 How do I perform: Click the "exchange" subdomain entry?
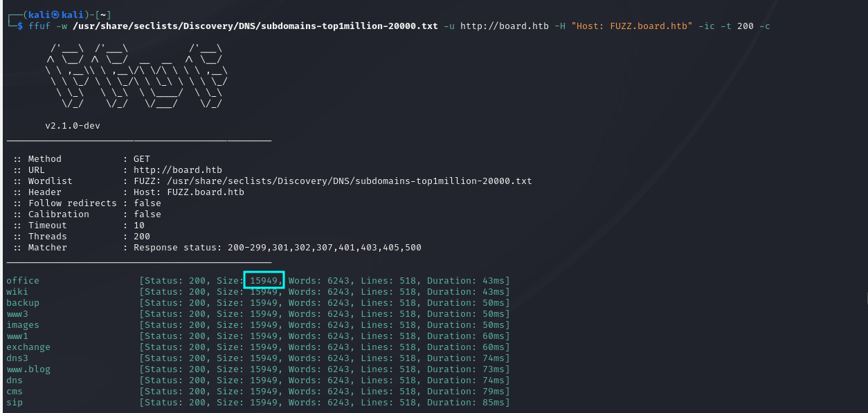(x=28, y=347)
